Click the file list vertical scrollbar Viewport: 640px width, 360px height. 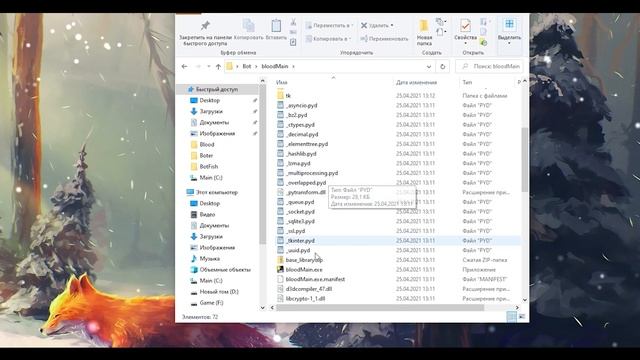(x=524, y=159)
